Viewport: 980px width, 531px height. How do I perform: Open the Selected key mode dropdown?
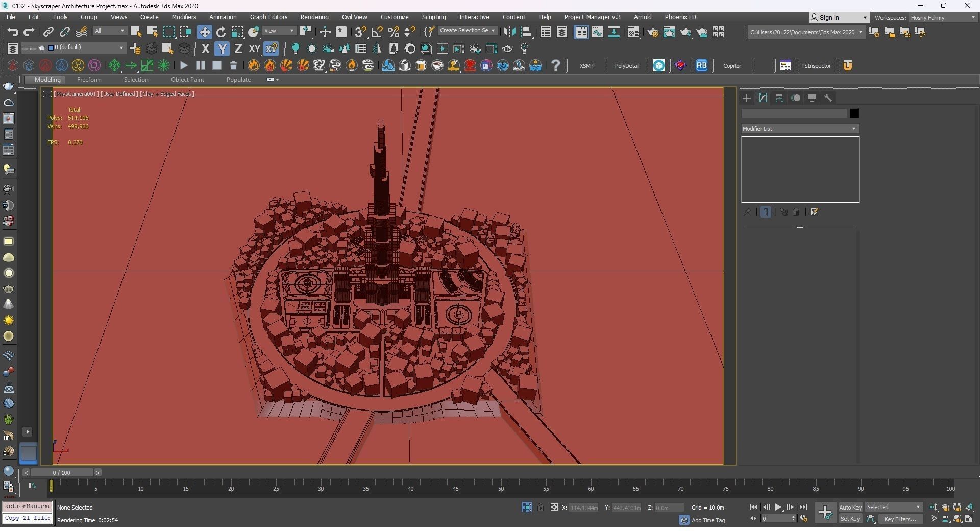pyautogui.click(x=894, y=508)
